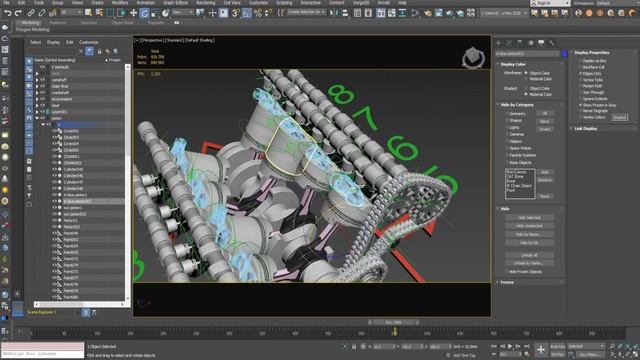Toggle the Percent Snap icon
Image resolution: width=640 pixels, height=360 pixels.
point(258,13)
